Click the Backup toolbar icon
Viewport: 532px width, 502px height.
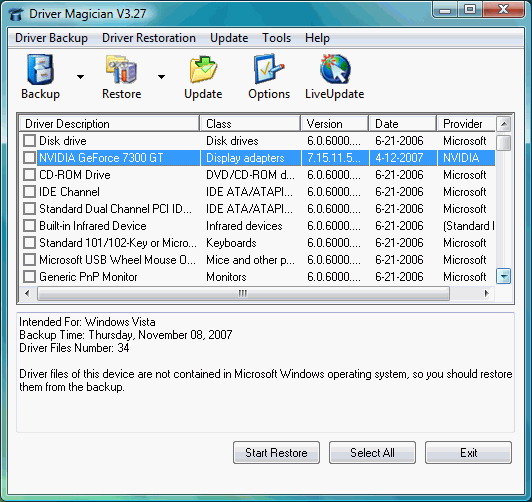[x=40, y=69]
